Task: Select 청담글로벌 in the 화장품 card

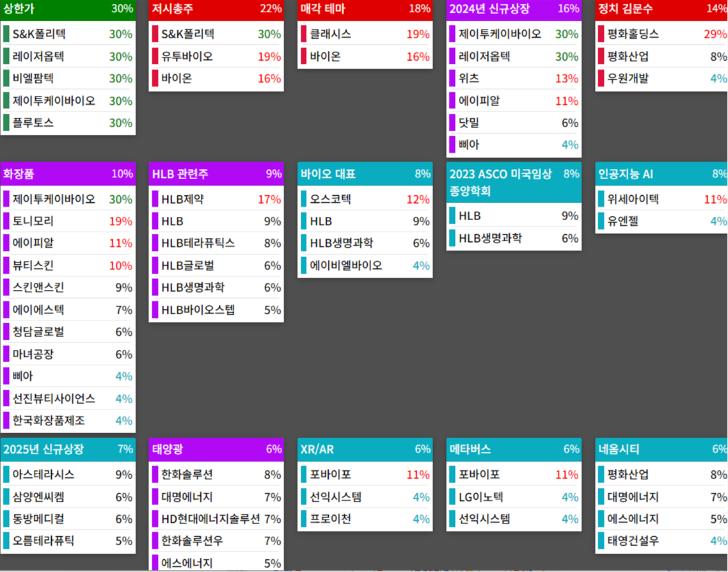Action: [x=68, y=332]
